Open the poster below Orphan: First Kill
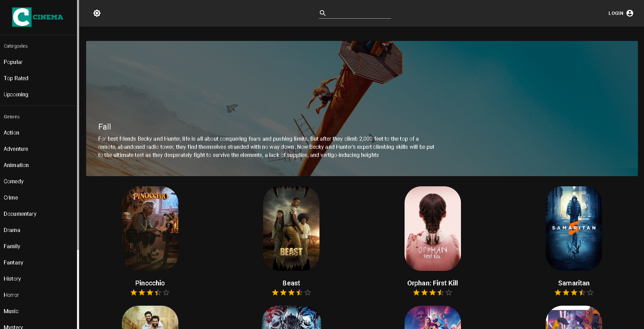The height and width of the screenshot is (329, 644). click(433, 318)
